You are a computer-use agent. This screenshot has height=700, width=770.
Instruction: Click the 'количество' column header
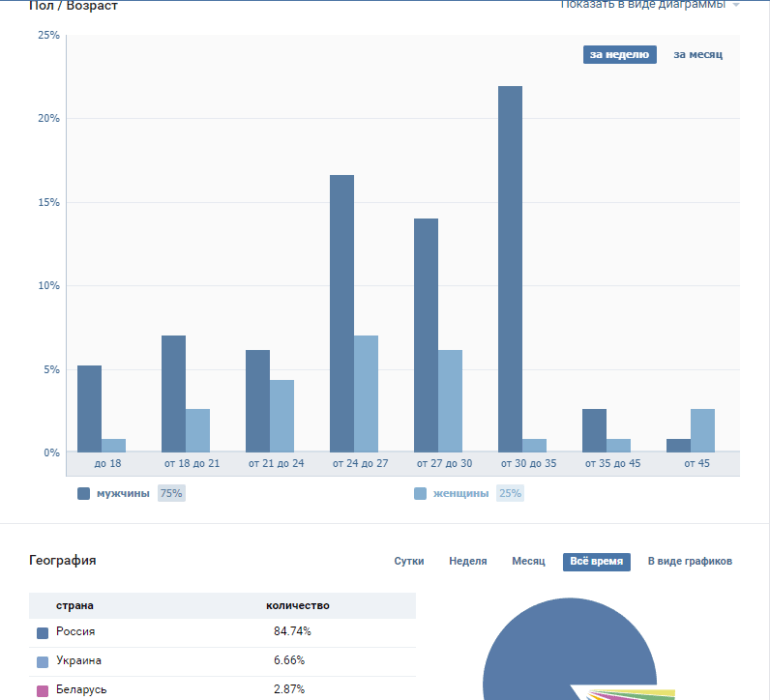298,605
